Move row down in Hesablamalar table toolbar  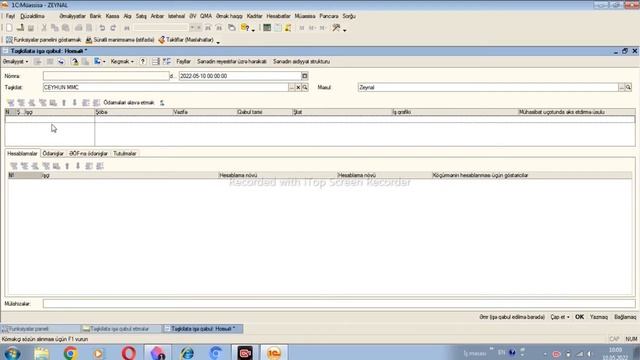click(78, 166)
